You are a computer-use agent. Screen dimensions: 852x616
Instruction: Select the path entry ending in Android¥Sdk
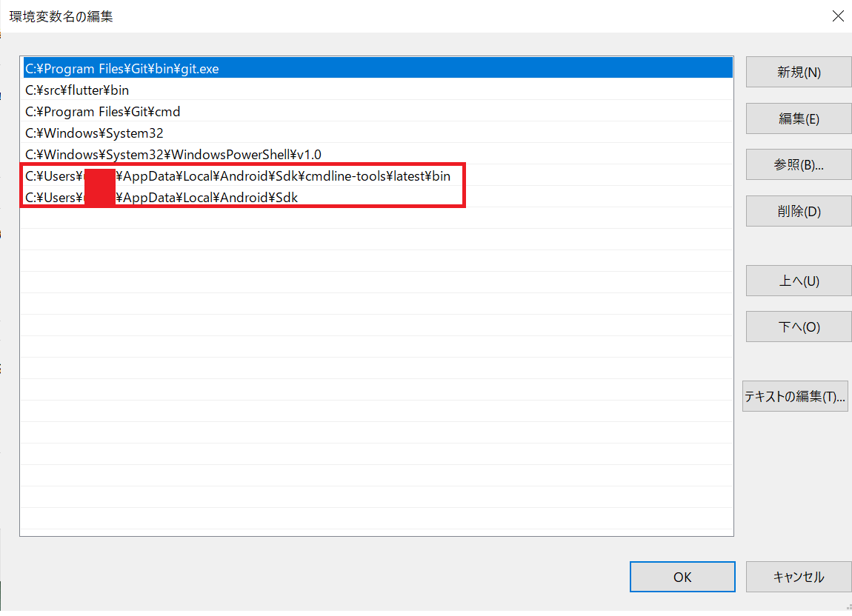(378, 197)
